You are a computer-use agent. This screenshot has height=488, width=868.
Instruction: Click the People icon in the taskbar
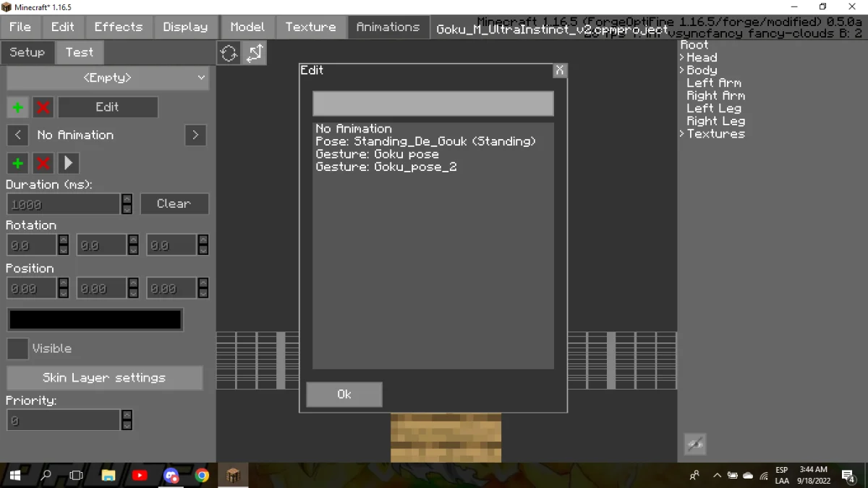pos(694,476)
